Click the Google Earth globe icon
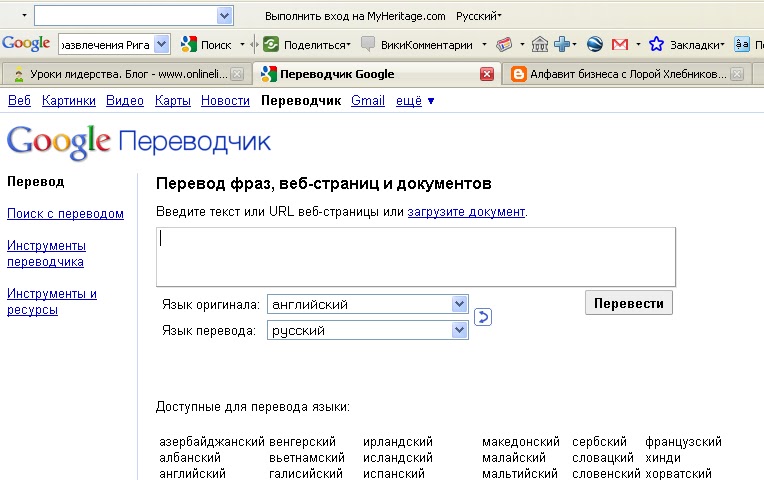The width and height of the screenshot is (764, 480). coord(594,44)
